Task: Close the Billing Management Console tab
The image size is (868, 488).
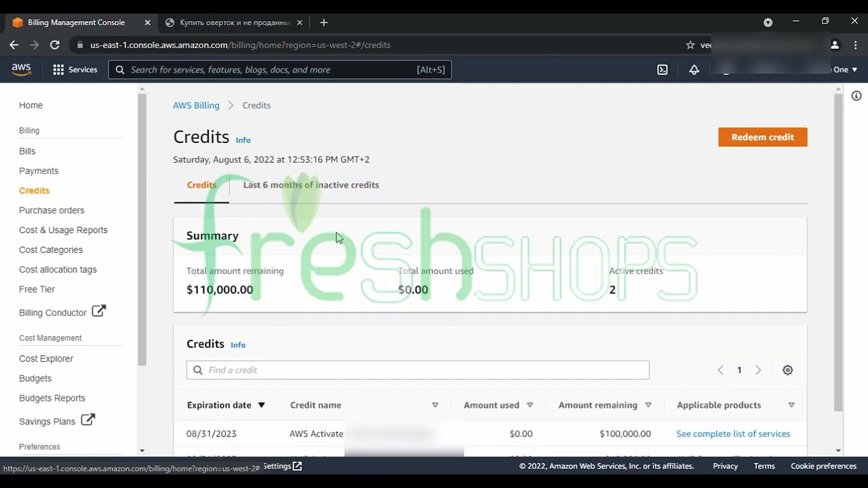Action: [x=147, y=22]
